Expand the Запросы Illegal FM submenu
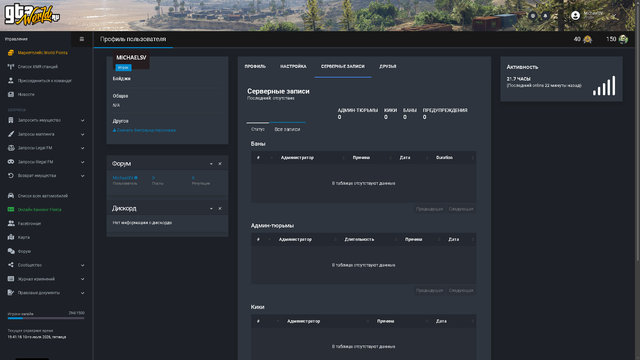The height and width of the screenshot is (360, 640). (x=82, y=162)
